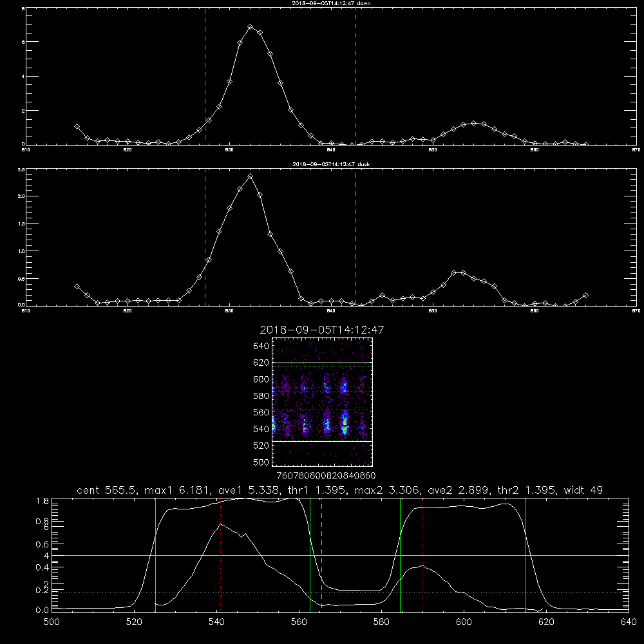This screenshot has width=644, height=644.
Task: Click 'ave2 2.899' in the stats line
Action: (459, 490)
